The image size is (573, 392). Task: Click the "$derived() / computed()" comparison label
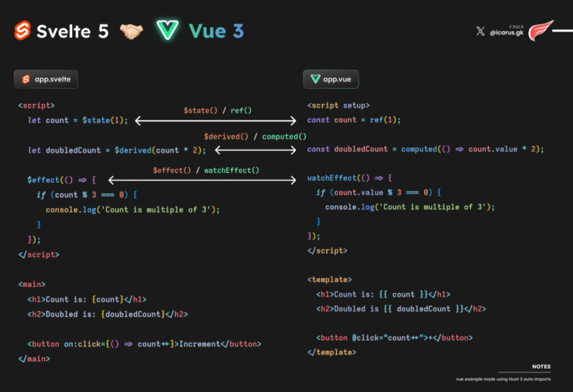(x=255, y=137)
